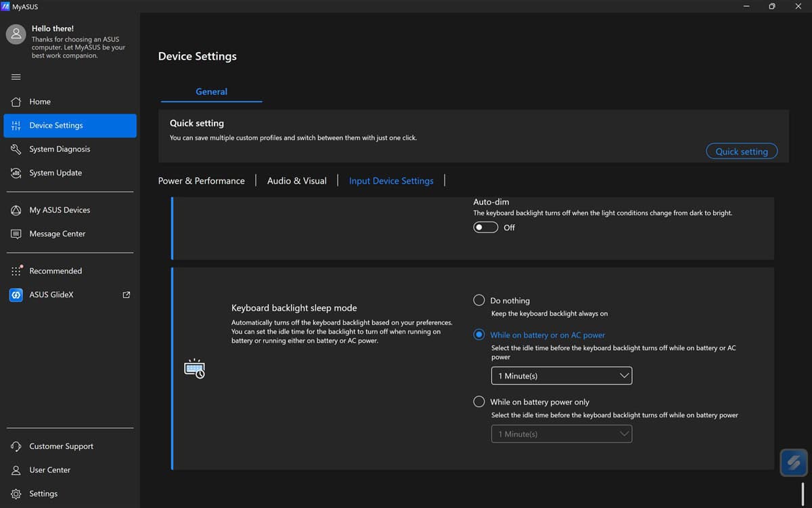Choose While on battery power only
The width and height of the screenshot is (812, 508).
[x=479, y=402]
